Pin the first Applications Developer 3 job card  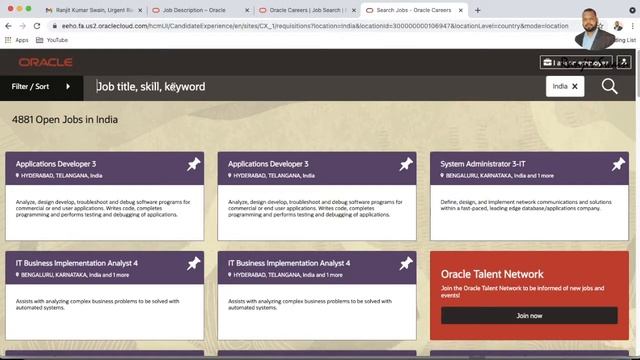[x=193, y=164]
